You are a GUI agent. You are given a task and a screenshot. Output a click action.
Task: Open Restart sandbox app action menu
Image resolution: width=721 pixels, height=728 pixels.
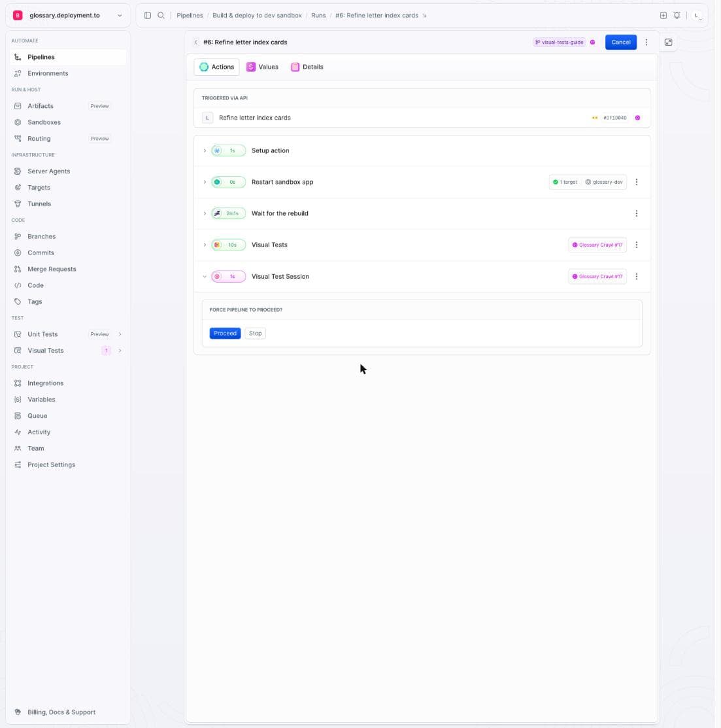pos(637,182)
